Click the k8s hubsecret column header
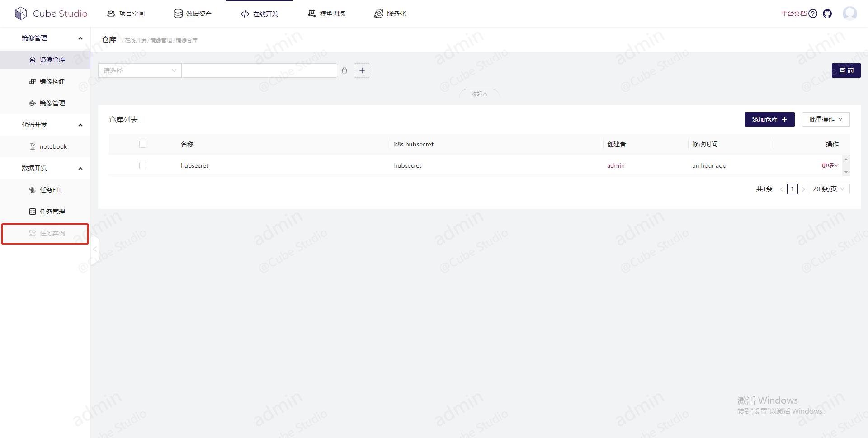The image size is (868, 438). (414, 144)
